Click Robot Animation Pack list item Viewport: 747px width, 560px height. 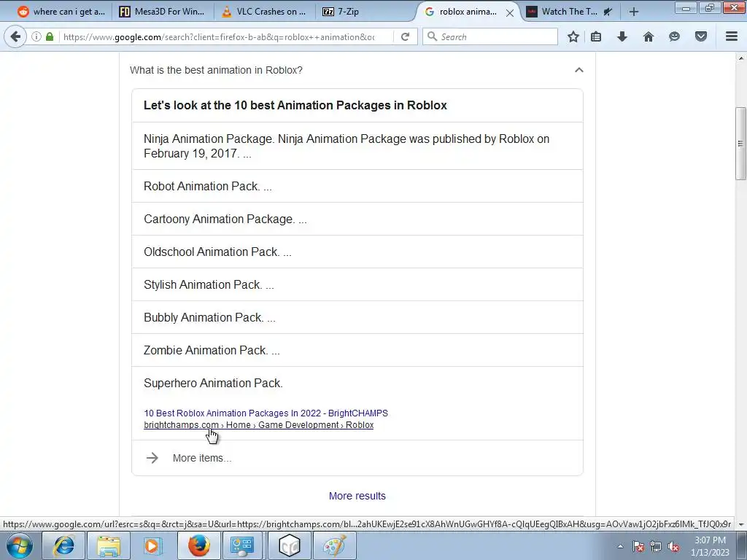click(x=357, y=186)
